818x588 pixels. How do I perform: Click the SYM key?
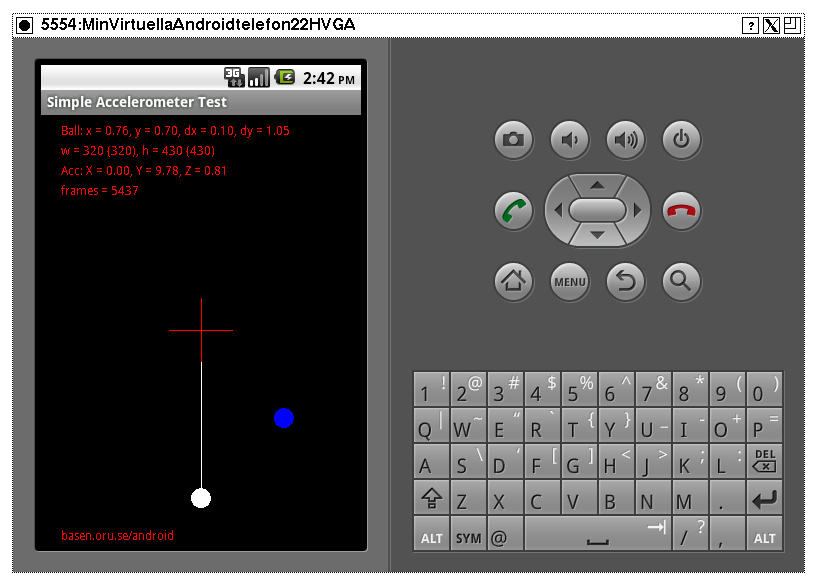(468, 533)
